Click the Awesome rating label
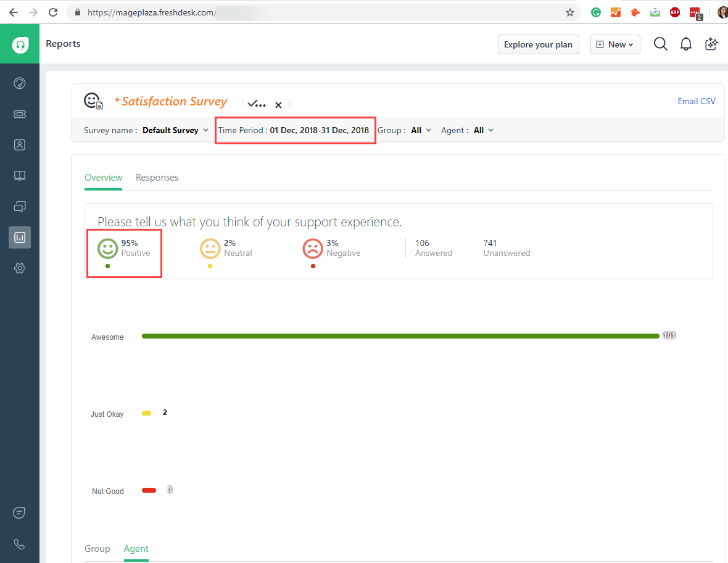Viewport: 728px width, 563px height. click(x=107, y=337)
